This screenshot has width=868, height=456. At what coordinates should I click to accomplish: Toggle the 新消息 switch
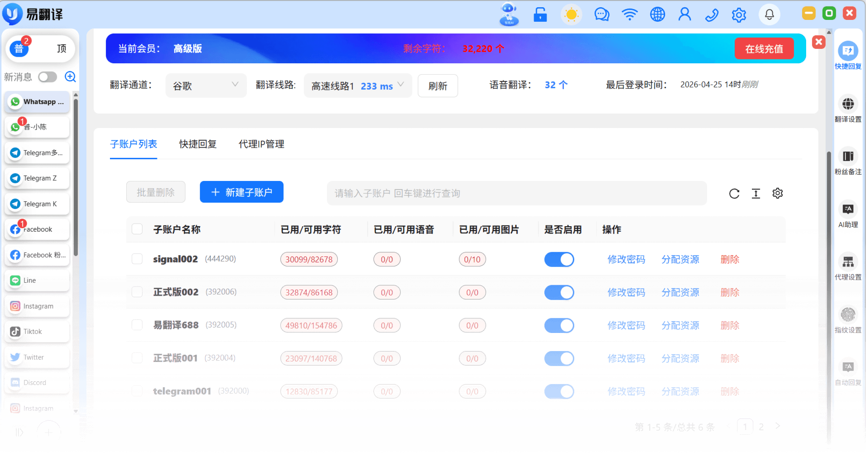click(48, 77)
